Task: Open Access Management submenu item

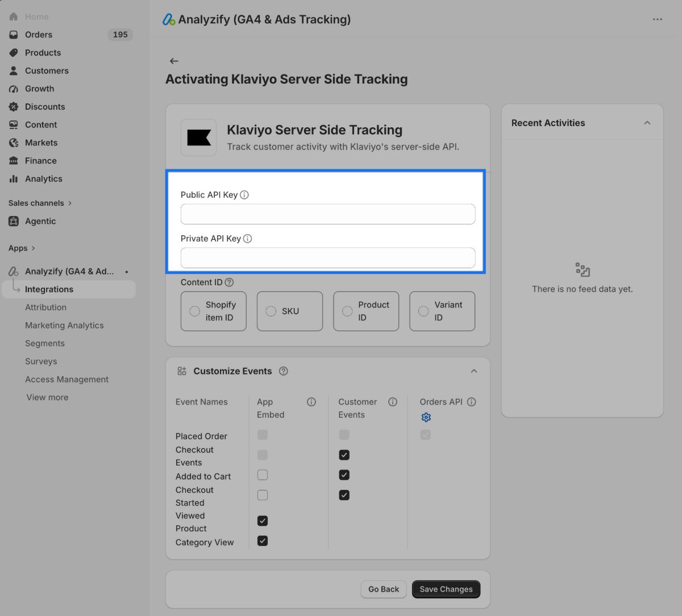Action: pyautogui.click(x=66, y=380)
